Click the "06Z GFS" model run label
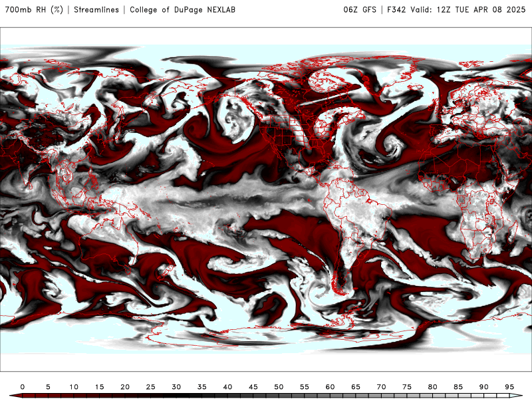 click(x=360, y=9)
